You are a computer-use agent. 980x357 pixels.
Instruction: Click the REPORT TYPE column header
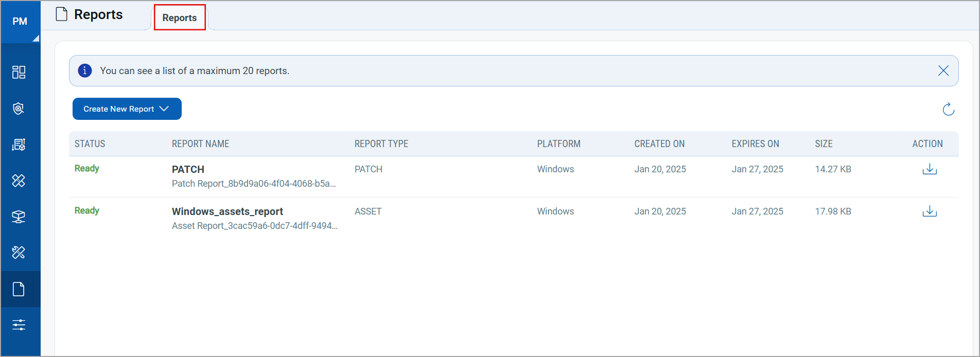coord(381,144)
